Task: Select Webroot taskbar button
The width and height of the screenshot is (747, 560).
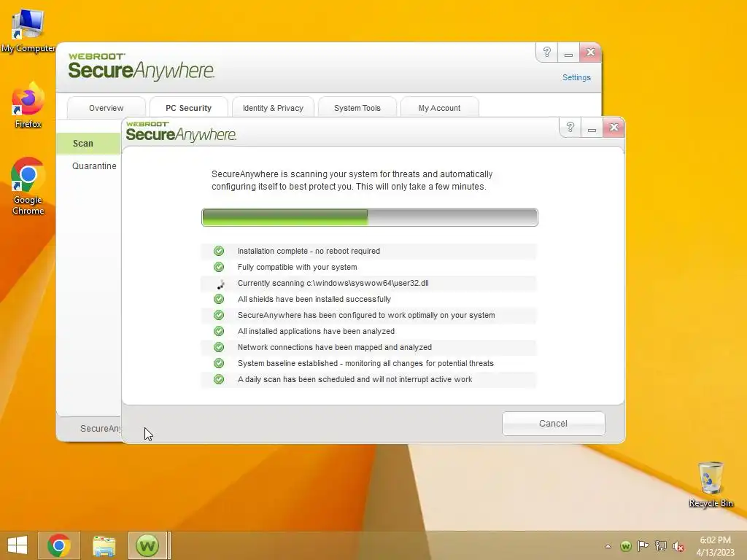Action: coord(147,545)
